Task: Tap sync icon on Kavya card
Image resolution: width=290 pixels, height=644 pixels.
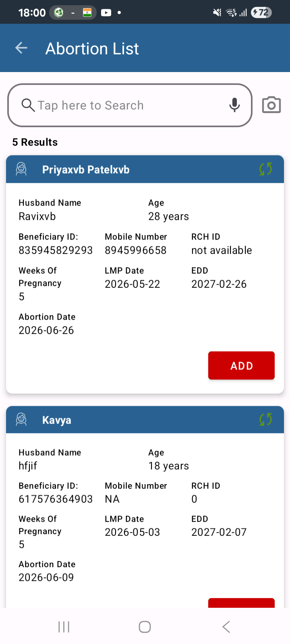Action: coord(265,419)
